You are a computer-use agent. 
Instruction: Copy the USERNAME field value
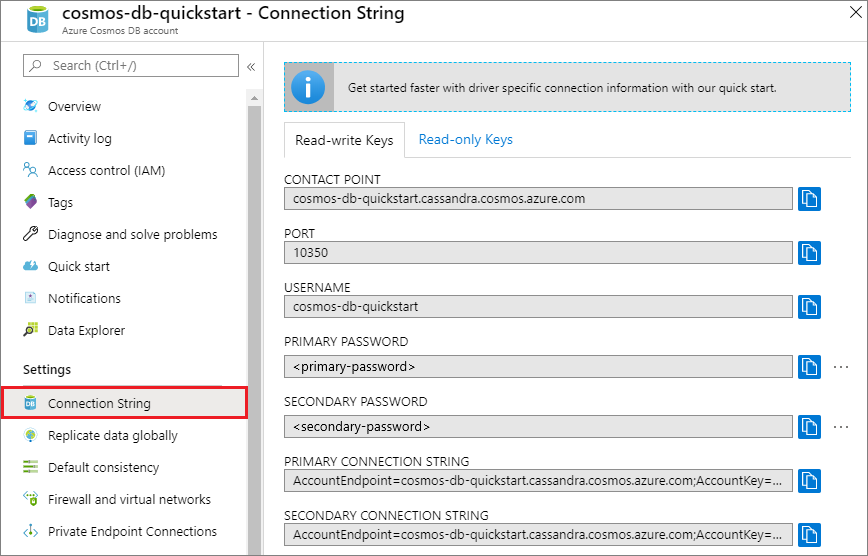[x=809, y=306]
